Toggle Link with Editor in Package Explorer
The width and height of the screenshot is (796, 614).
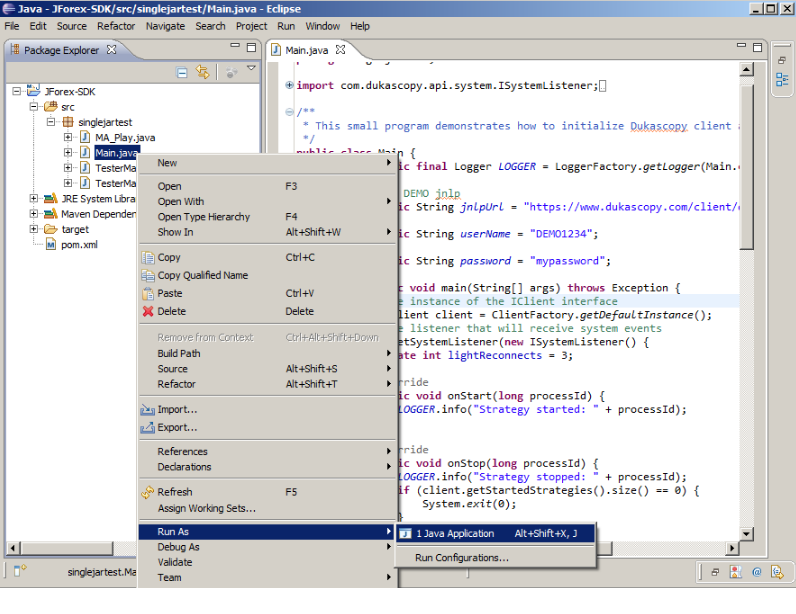(x=203, y=72)
